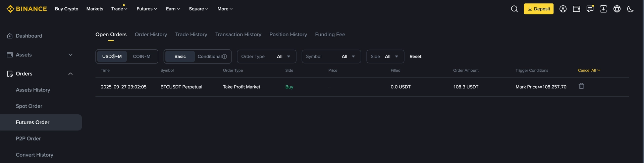
Task: Open the Side filter dropdown
Action: [x=385, y=56]
